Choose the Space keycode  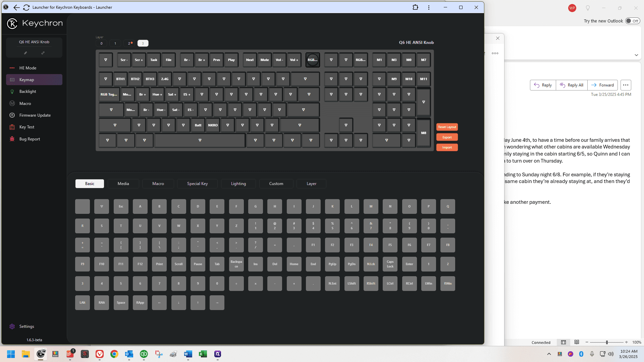pyautogui.click(x=121, y=303)
